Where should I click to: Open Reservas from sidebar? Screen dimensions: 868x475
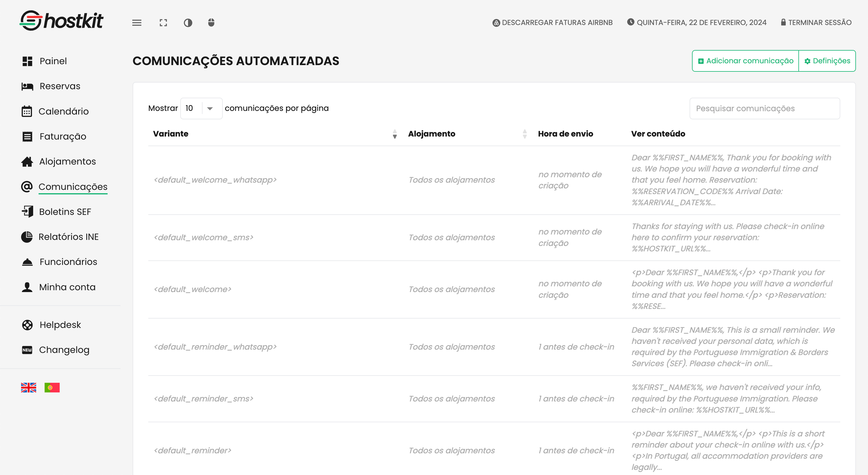point(60,86)
